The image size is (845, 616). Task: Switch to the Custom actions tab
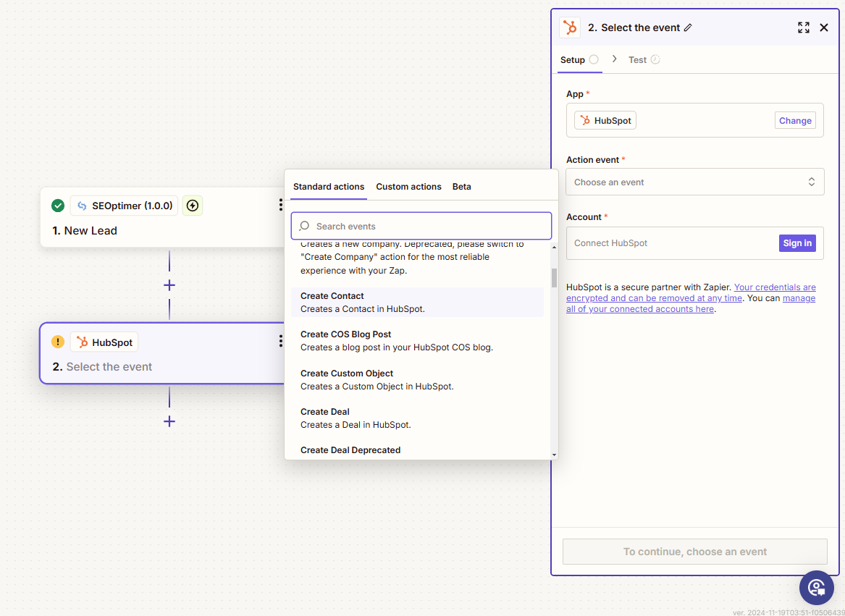[x=408, y=187]
